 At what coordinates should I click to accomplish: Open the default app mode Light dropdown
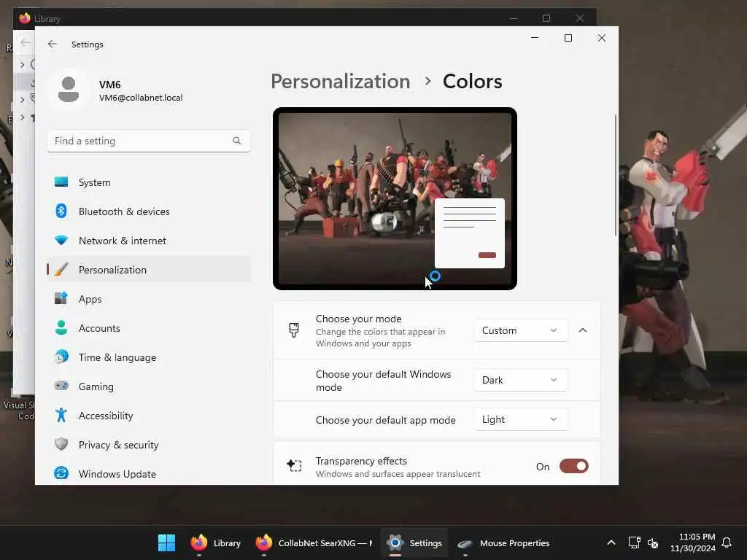tap(520, 419)
